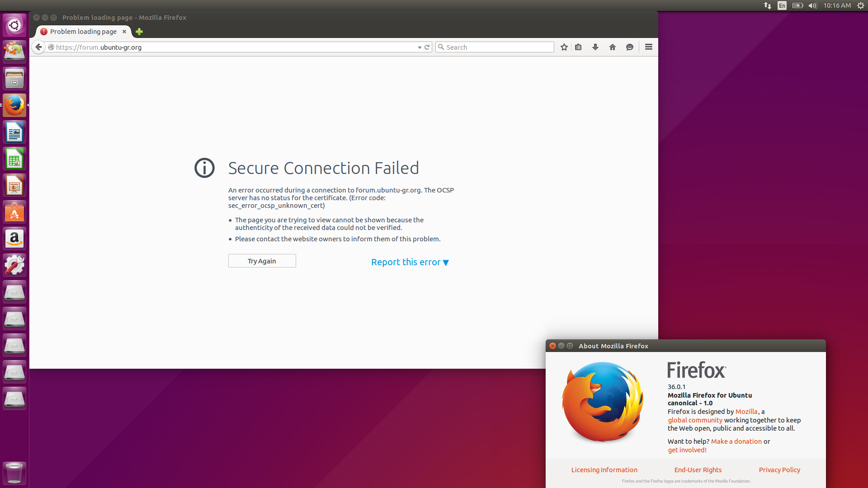Follow the Make a donation link
The width and height of the screenshot is (868, 488).
pos(736,441)
